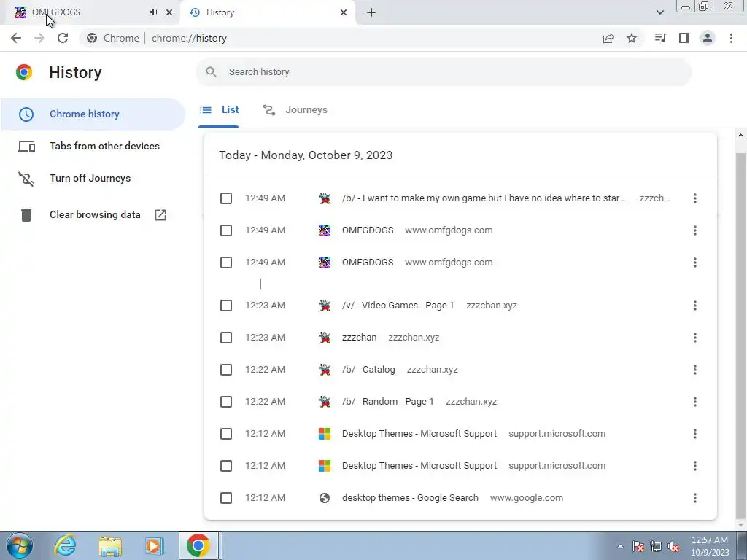Check the box for the 'make my own game' entry
This screenshot has width=747, height=560.
[x=226, y=198]
